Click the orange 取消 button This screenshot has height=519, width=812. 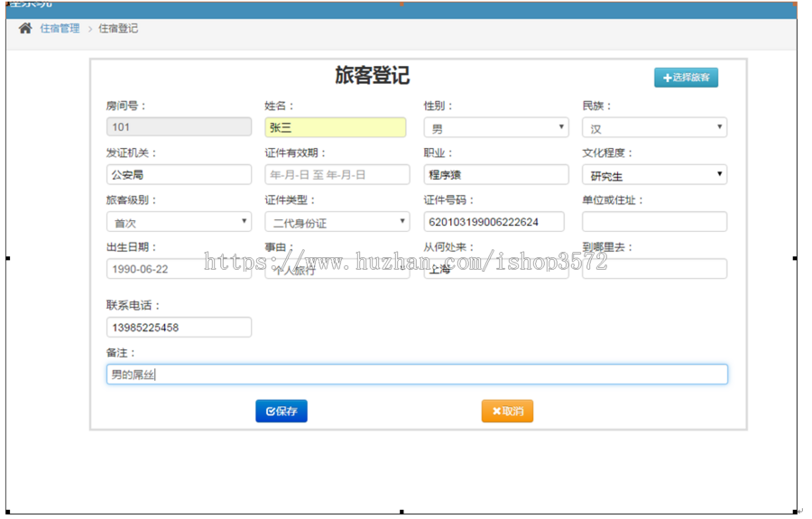pyautogui.click(x=507, y=411)
